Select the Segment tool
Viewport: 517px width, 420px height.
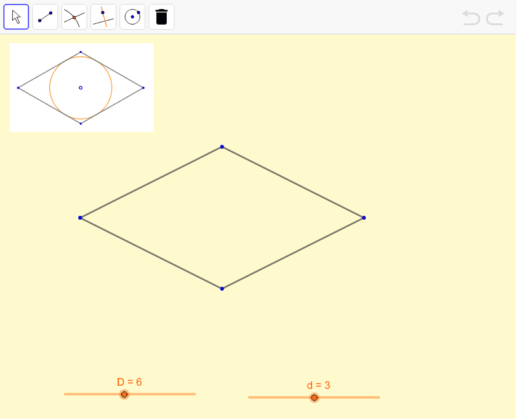pos(45,17)
